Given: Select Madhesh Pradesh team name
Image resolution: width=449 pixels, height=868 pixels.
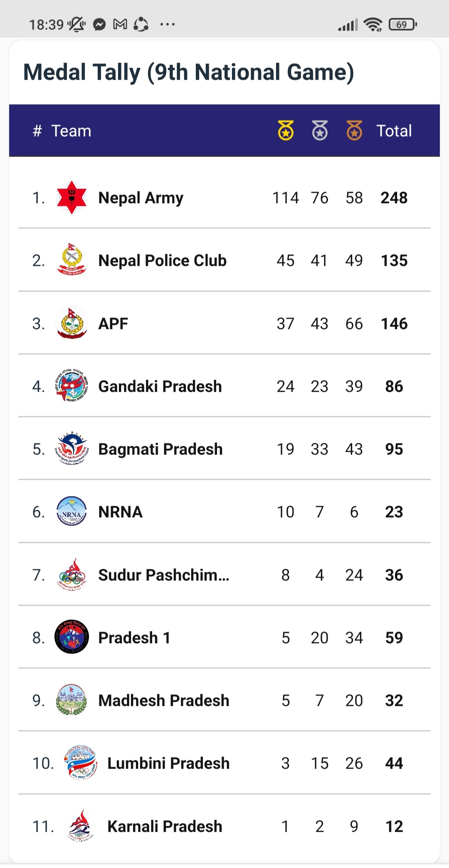Looking at the screenshot, I should tap(164, 701).
